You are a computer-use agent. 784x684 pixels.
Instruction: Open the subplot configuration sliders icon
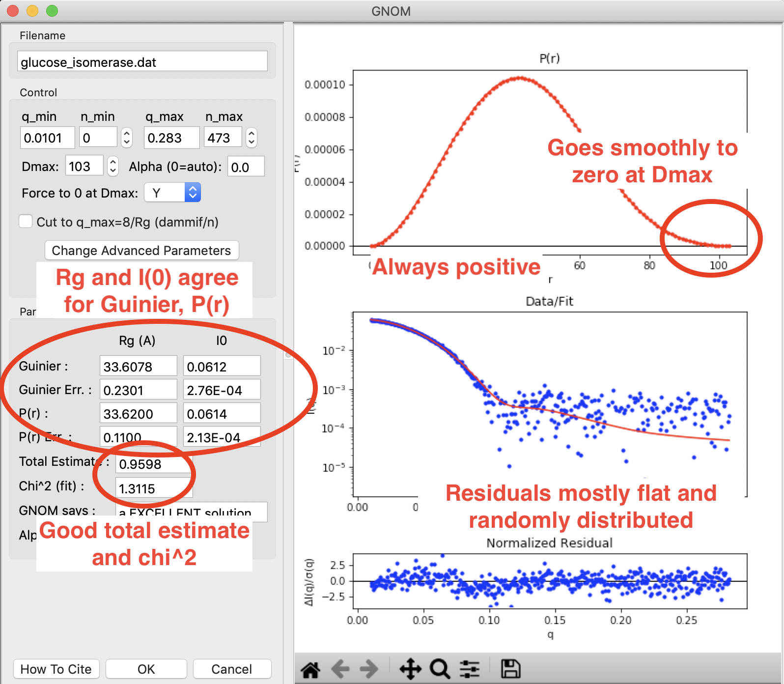tap(470, 669)
